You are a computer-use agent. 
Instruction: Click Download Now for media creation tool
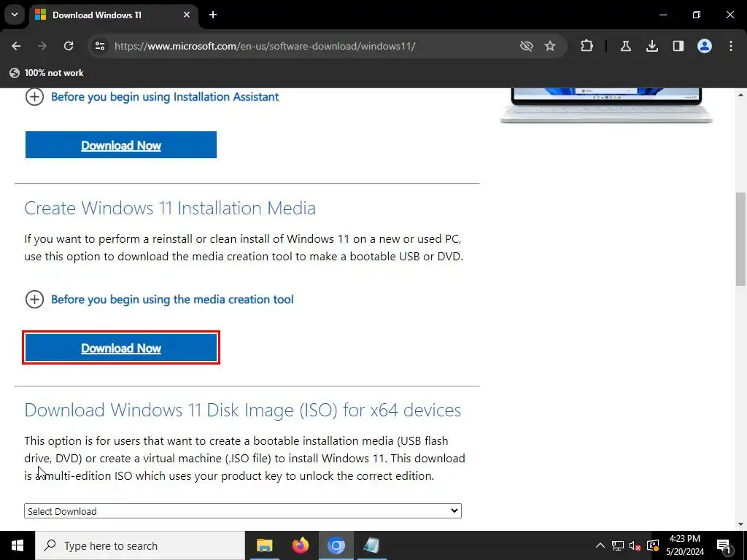pyautogui.click(x=121, y=348)
